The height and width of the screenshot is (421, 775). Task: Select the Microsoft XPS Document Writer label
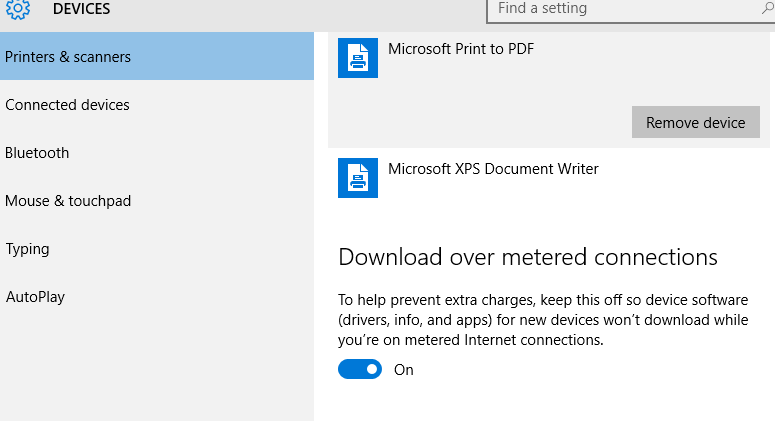493,169
